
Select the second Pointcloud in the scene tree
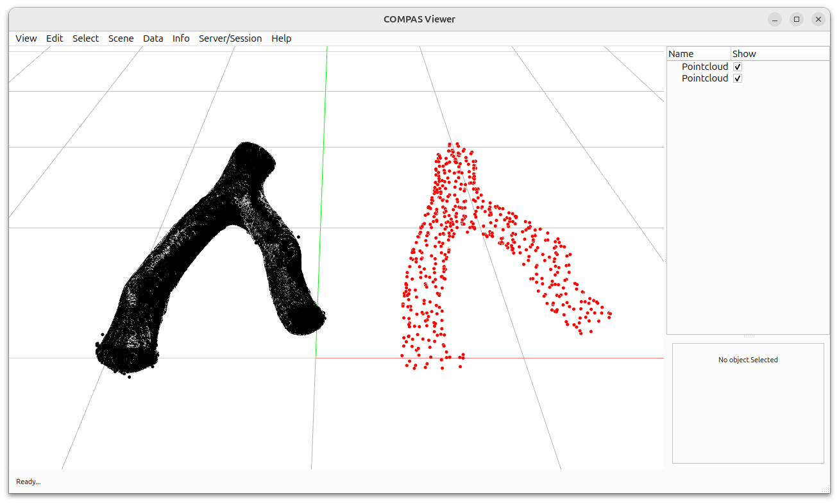[x=705, y=78]
